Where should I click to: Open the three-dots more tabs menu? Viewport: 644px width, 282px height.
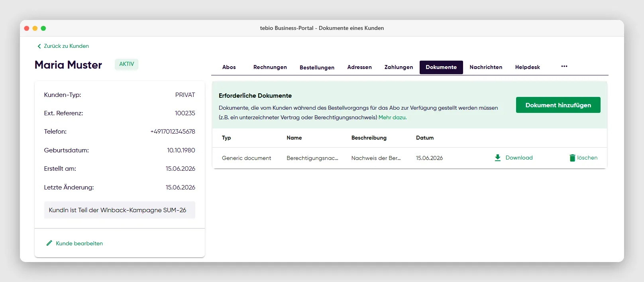pyautogui.click(x=564, y=66)
